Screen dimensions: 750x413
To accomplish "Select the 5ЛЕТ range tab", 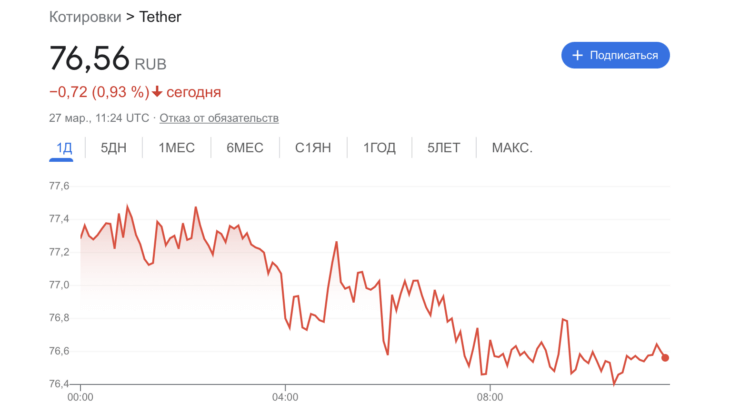I will pos(443,148).
